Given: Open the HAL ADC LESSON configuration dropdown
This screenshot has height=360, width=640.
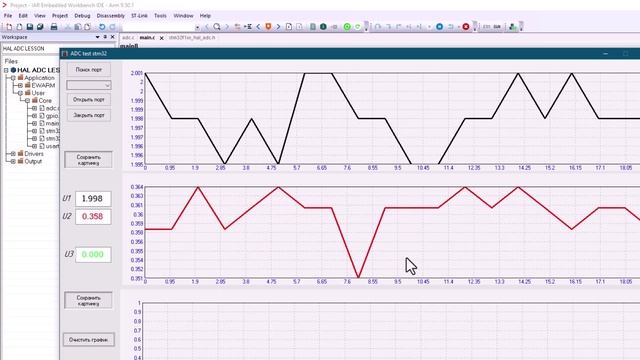Looking at the screenshot, I should coord(30,49).
